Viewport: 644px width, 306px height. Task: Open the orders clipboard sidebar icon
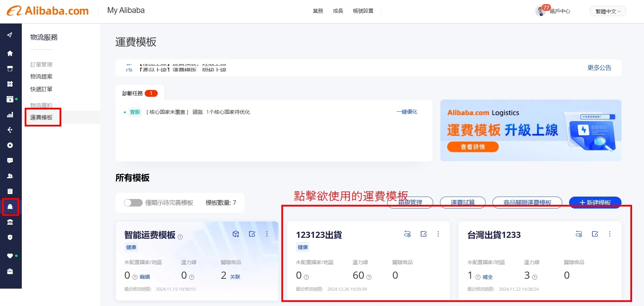pyautogui.click(x=10, y=191)
